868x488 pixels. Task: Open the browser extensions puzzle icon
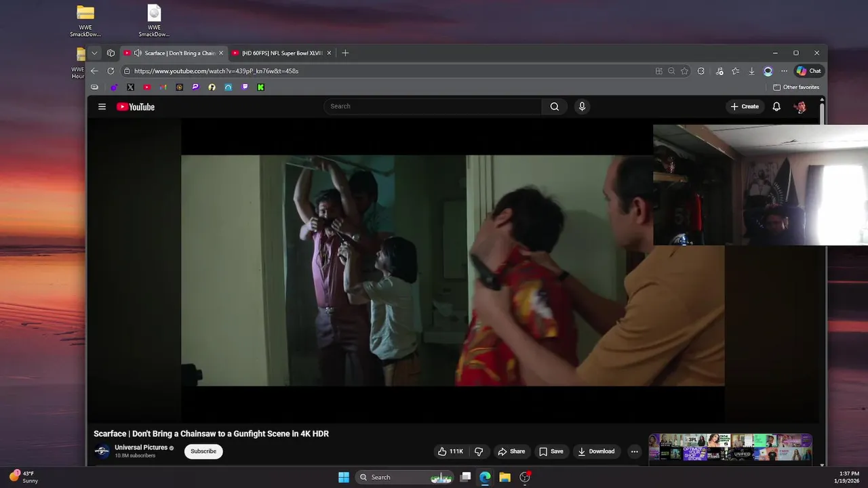point(701,70)
